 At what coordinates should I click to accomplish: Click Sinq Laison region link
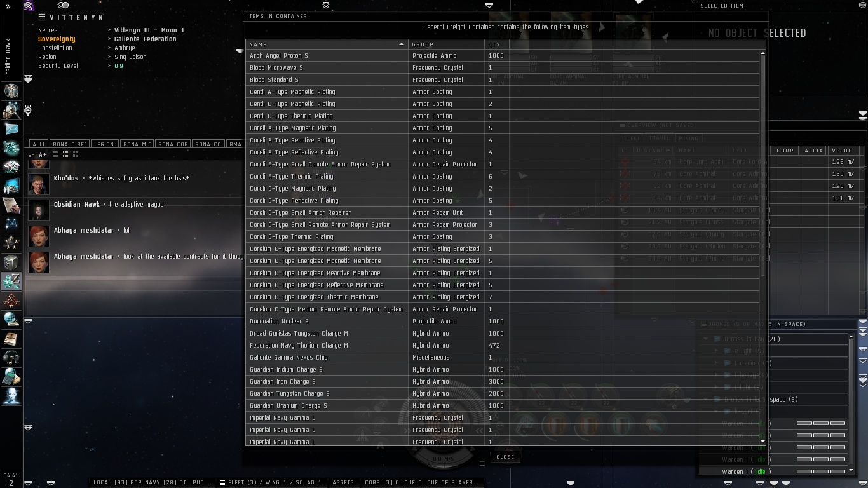pyautogui.click(x=130, y=57)
